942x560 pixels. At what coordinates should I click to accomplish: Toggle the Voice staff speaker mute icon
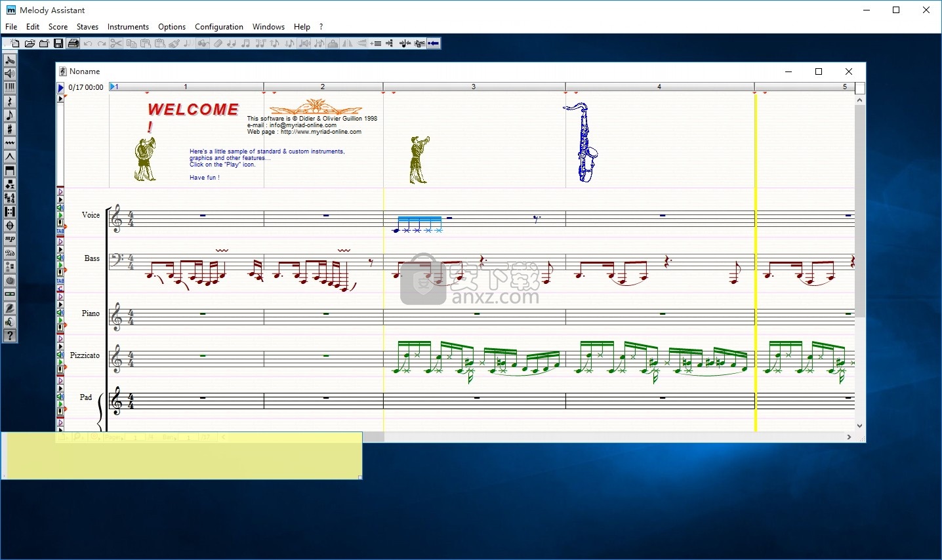[60, 207]
